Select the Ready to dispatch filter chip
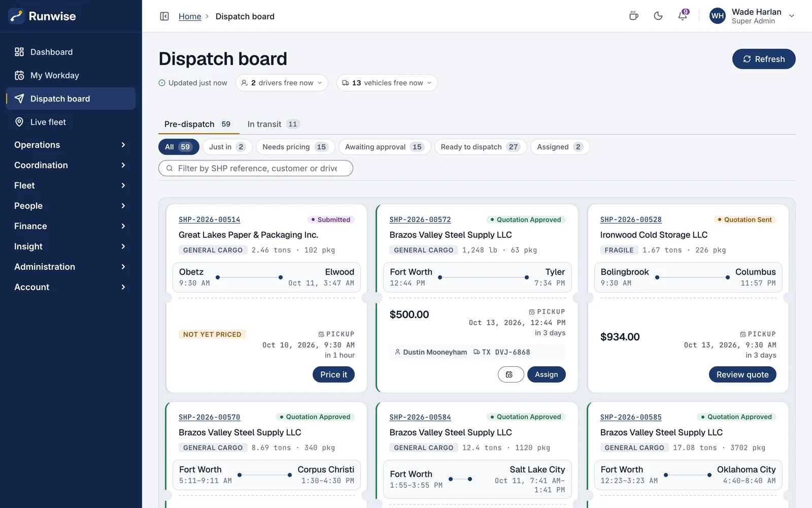The width and height of the screenshot is (812, 508). click(x=480, y=147)
